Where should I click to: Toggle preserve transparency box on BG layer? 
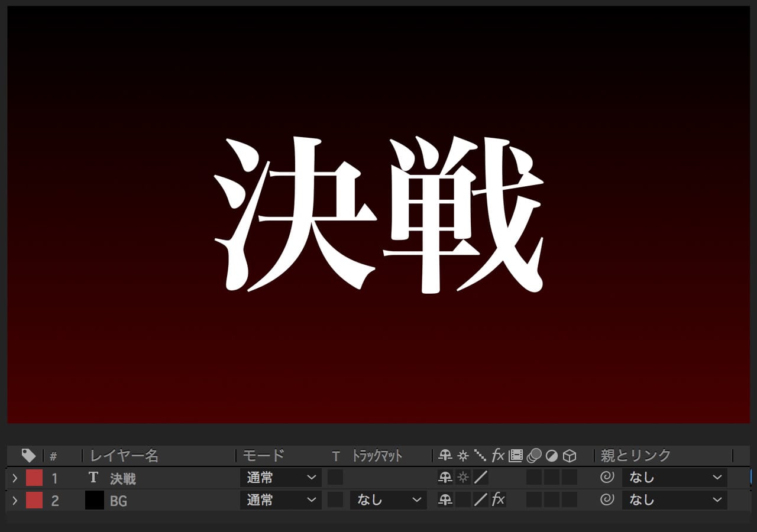point(335,500)
